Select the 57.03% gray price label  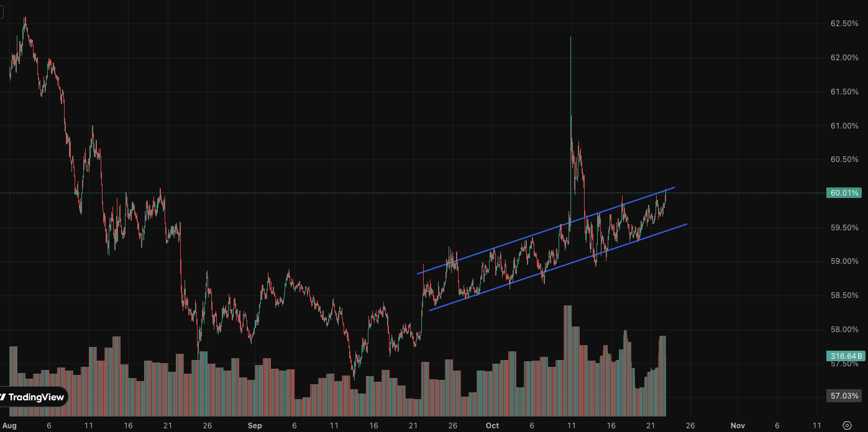[x=844, y=396]
